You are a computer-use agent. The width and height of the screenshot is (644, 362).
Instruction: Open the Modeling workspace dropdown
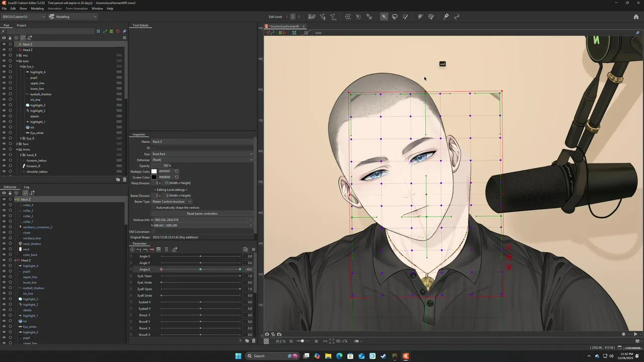[73, 17]
